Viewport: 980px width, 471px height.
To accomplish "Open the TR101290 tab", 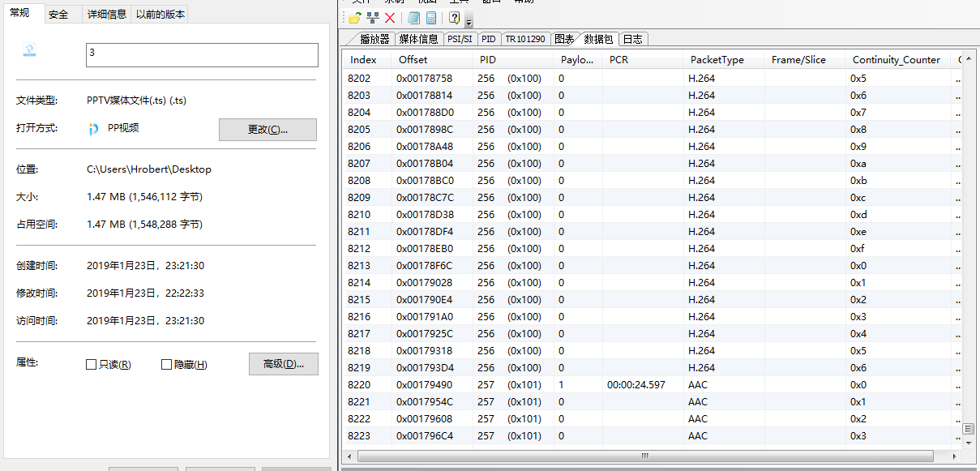I will [525, 39].
